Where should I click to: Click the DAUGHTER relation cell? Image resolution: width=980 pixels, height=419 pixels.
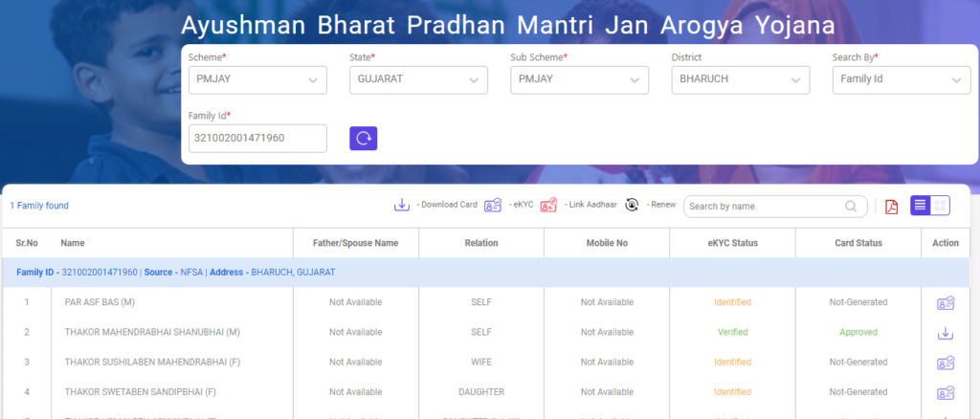tap(481, 392)
